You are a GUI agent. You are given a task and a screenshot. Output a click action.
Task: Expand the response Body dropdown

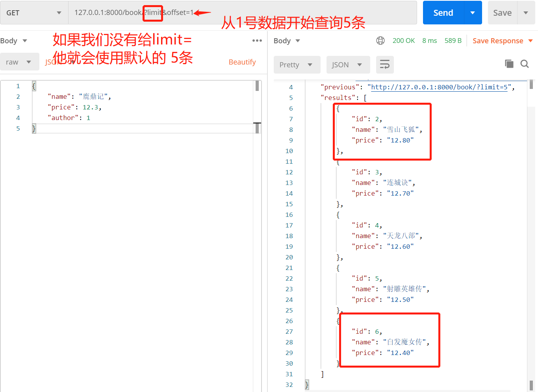coord(287,41)
